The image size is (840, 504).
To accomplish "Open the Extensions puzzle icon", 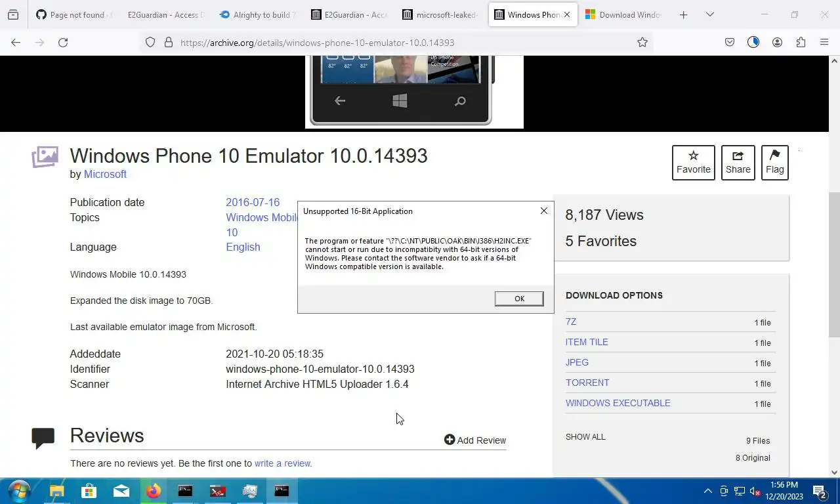I will point(801,42).
